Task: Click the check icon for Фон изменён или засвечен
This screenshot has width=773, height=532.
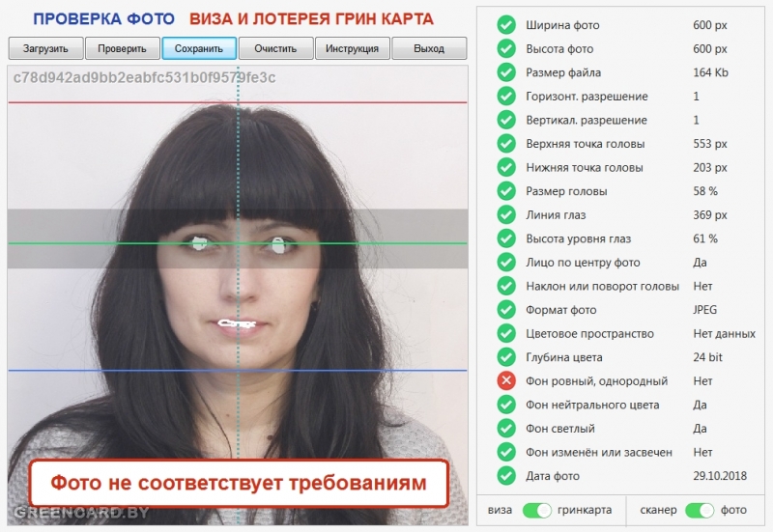Action: [506, 452]
